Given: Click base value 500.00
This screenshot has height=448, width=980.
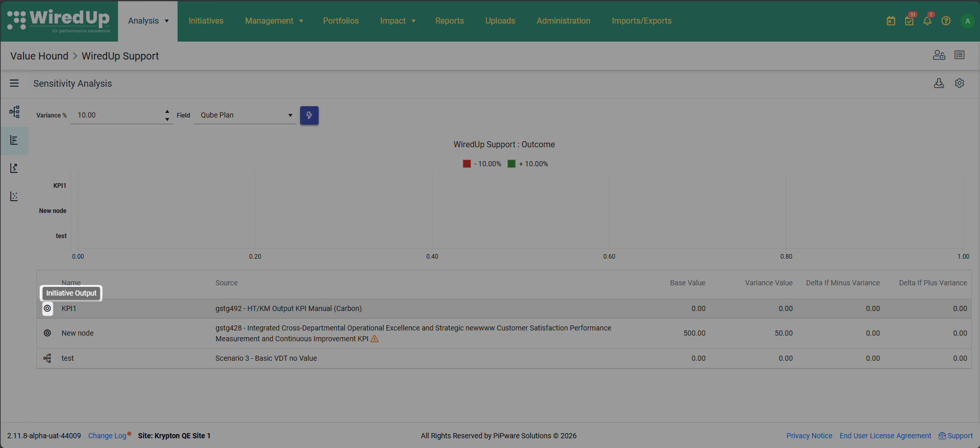Looking at the screenshot, I should (x=694, y=333).
